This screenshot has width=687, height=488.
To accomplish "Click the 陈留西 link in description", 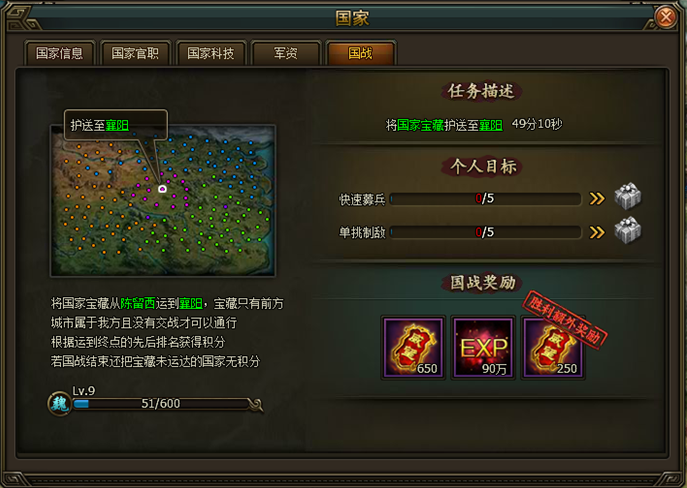I will tap(138, 303).
